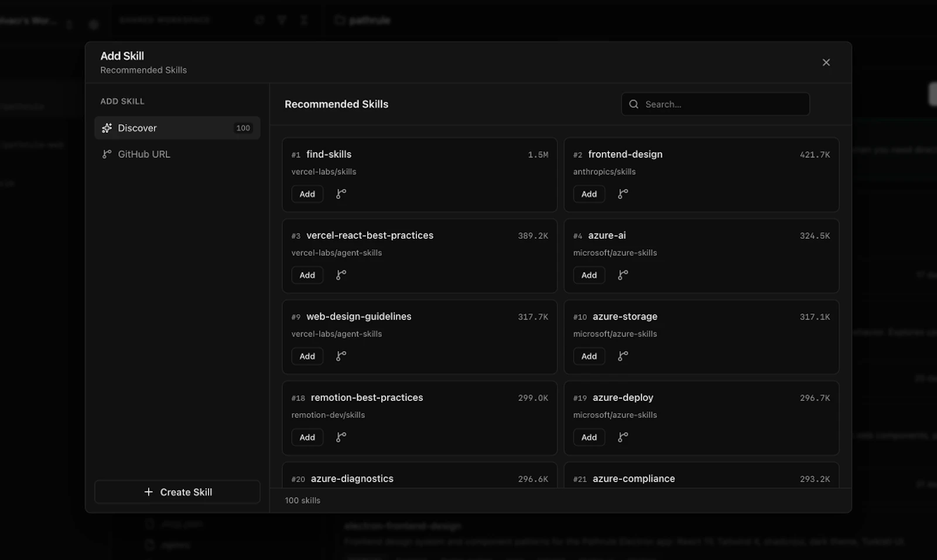Click the 324.5K install count
Image resolution: width=937 pixels, height=560 pixels.
815,236
